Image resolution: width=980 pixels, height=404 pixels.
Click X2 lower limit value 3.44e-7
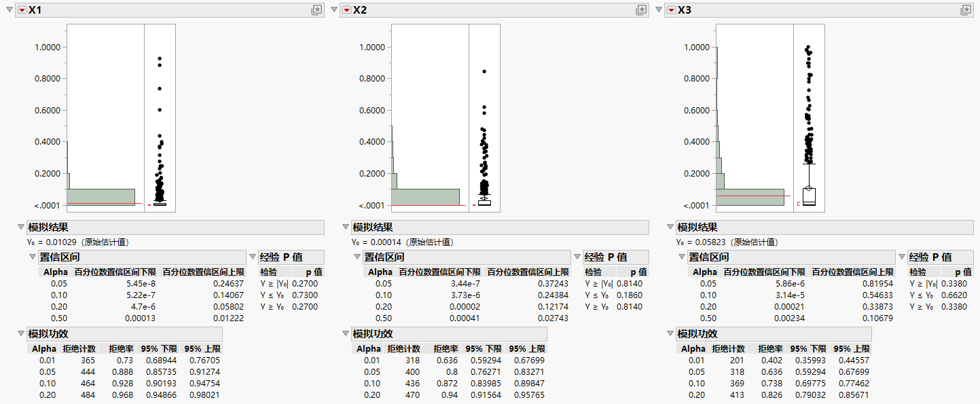pyautogui.click(x=465, y=284)
